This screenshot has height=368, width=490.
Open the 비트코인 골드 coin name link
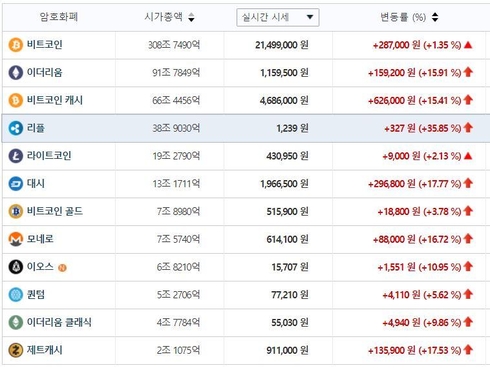point(55,211)
